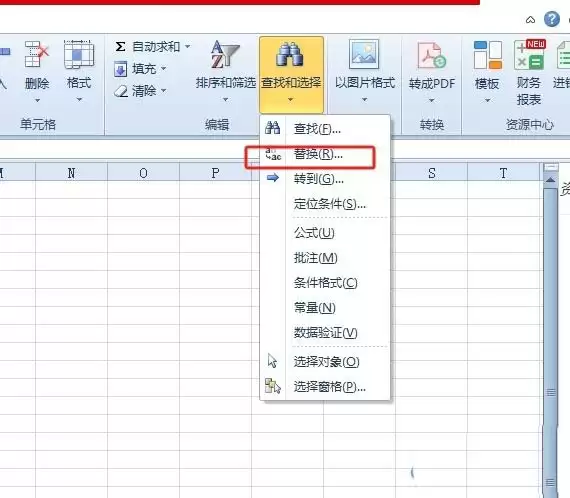Image resolution: width=570 pixels, height=498 pixels.
Task: Click the picture format (以图片格式) icon
Action: (x=364, y=55)
